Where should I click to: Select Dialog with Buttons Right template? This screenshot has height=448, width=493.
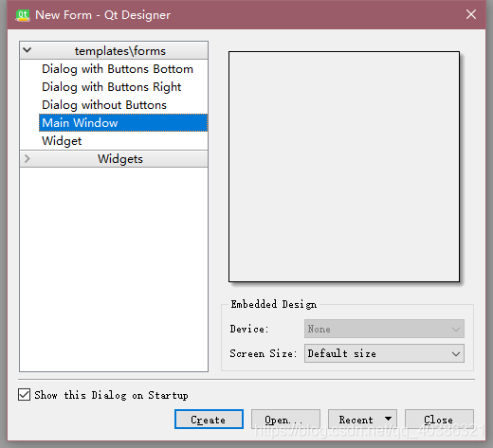pyautogui.click(x=111, y=87)
